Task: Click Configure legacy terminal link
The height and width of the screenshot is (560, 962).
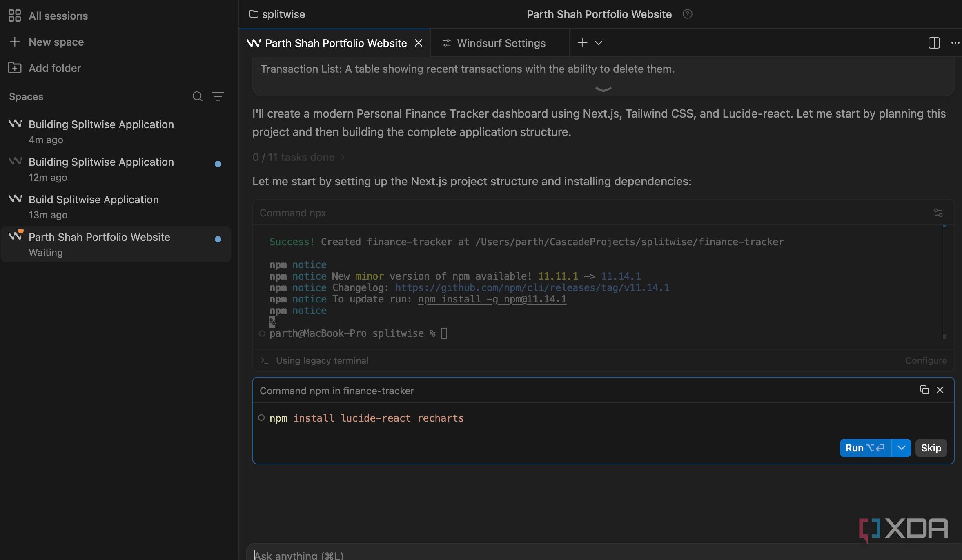Action: pyautogui.click(x=926, y=360)
